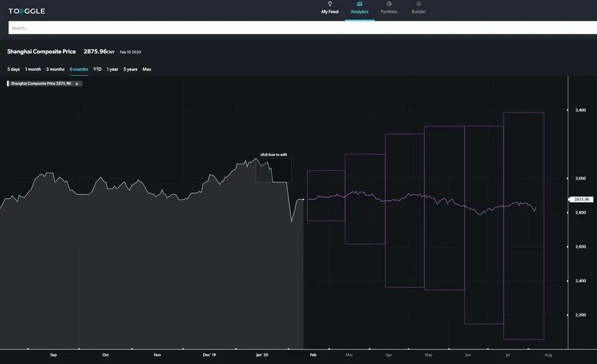Image resolution: width=597 pixels, height=364 pixels.
Task: Click the Feb 10 2020 date label
Action: tap(130, 52)
